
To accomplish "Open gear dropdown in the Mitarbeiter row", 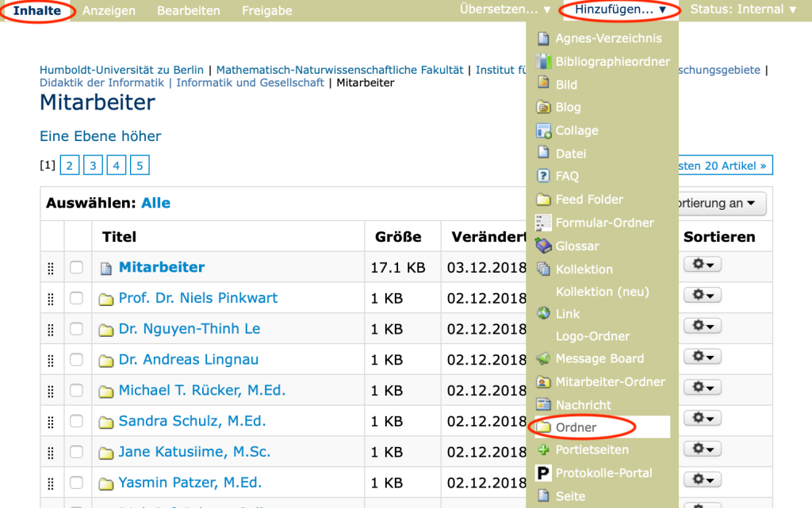I will [x=702, y=264].
